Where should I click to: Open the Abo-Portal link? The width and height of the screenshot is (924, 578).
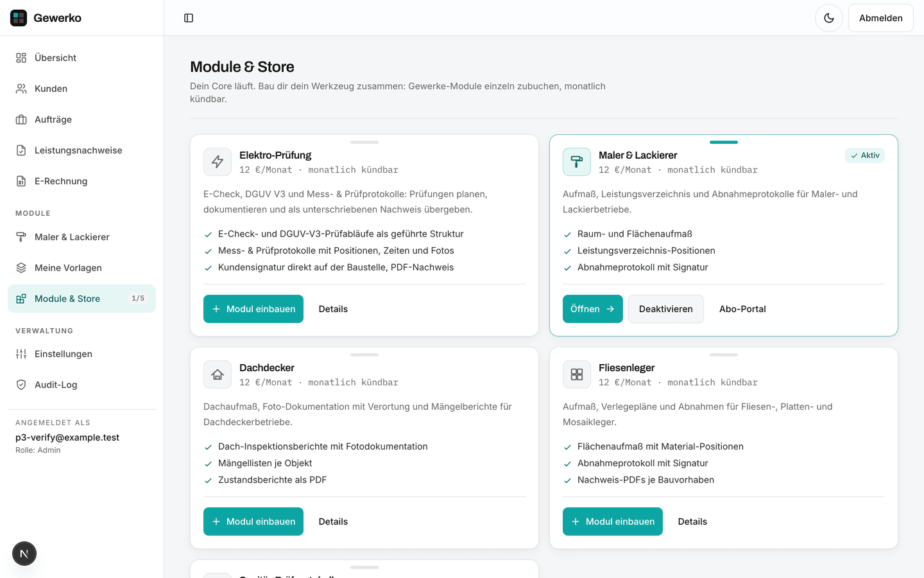coord(742,309)
